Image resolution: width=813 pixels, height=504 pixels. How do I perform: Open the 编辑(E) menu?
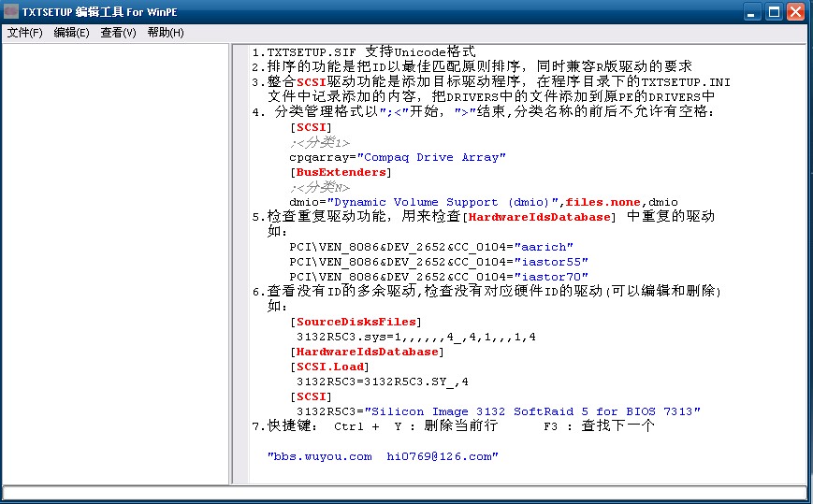(x=71, y=33)
